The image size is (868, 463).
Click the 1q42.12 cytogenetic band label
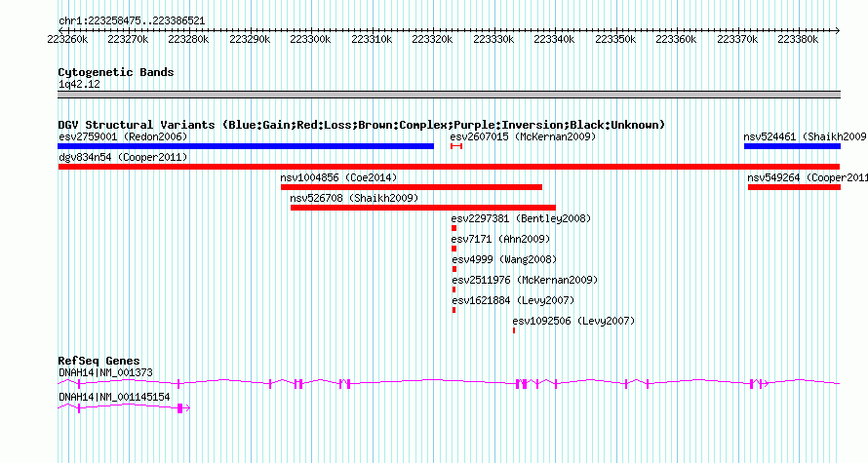pyautogui.click(x=79, y=84)
